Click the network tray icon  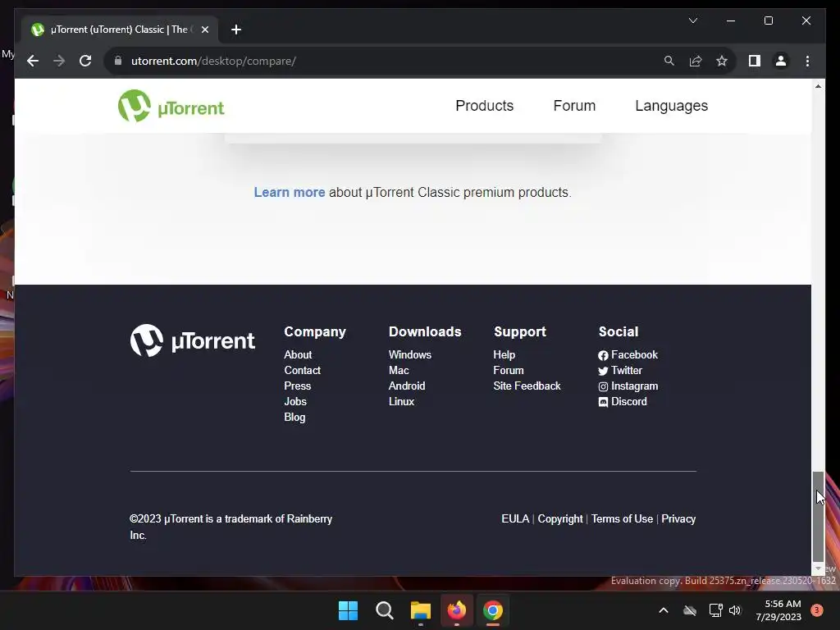pyautogui.click(x=715, y=610)
